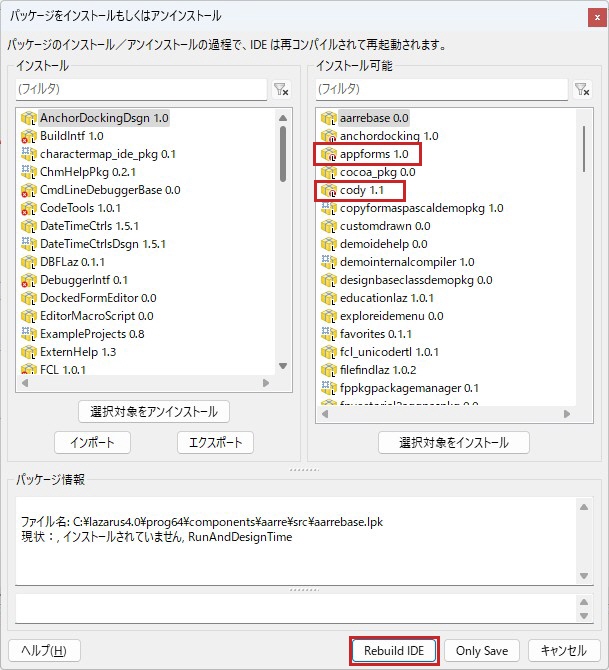Clear the filter of the available packages list
The height and width of the screenshot is (670, 609).
pyautogui.click(x=582, y=89)
